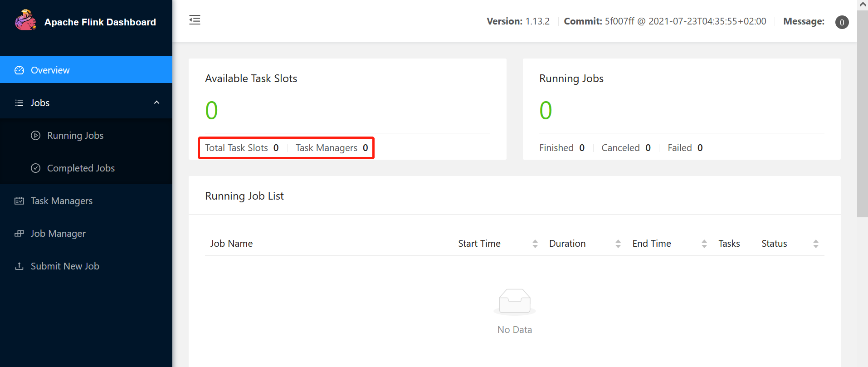The width and height of the screenshot is (868, 367).
Task: Open the Overview page
Action: (x=86, y=70)
